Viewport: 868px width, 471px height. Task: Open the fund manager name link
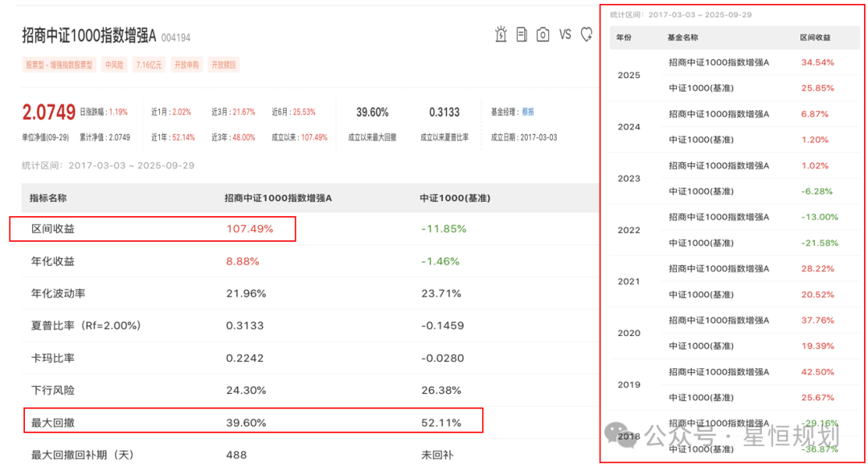528,112
